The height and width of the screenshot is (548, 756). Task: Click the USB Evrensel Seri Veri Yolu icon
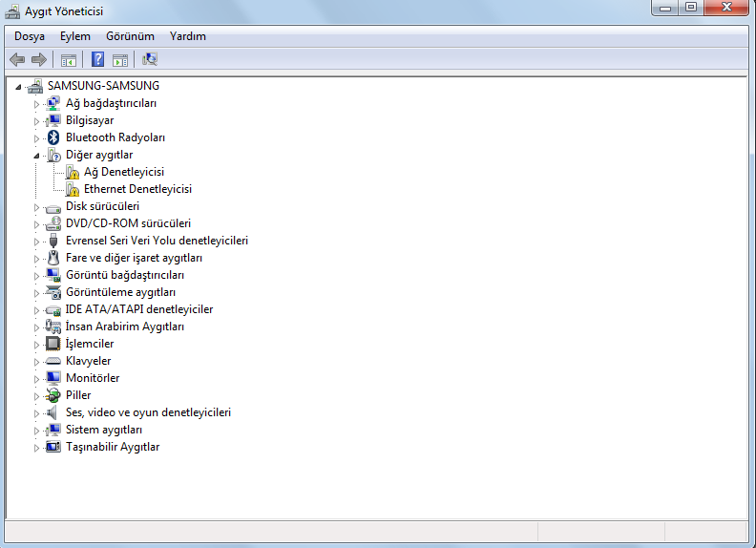[x=53, y=241]
